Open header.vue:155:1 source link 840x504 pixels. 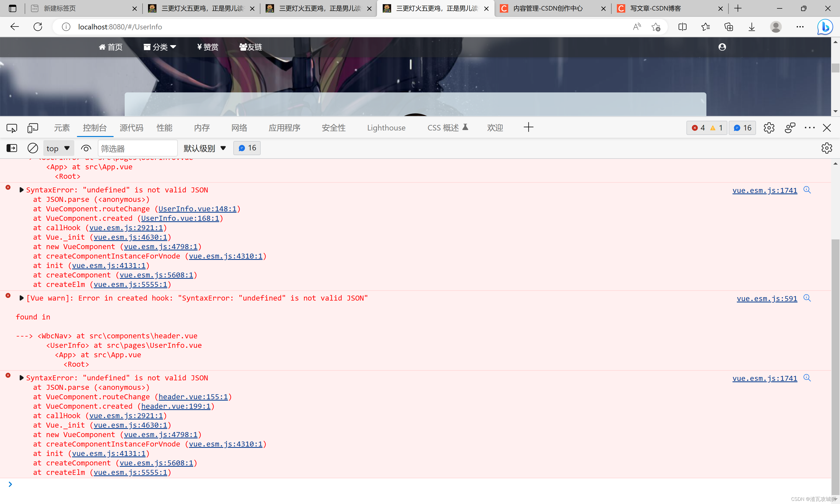point(193,397)
